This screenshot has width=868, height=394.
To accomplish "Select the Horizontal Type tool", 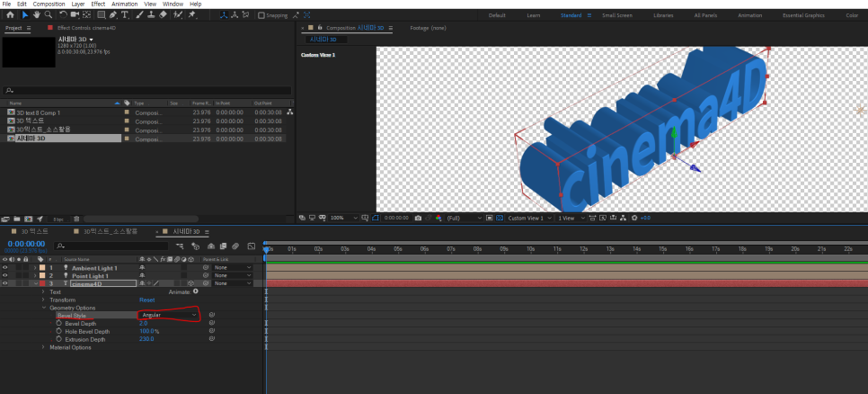I will (125, 15).
